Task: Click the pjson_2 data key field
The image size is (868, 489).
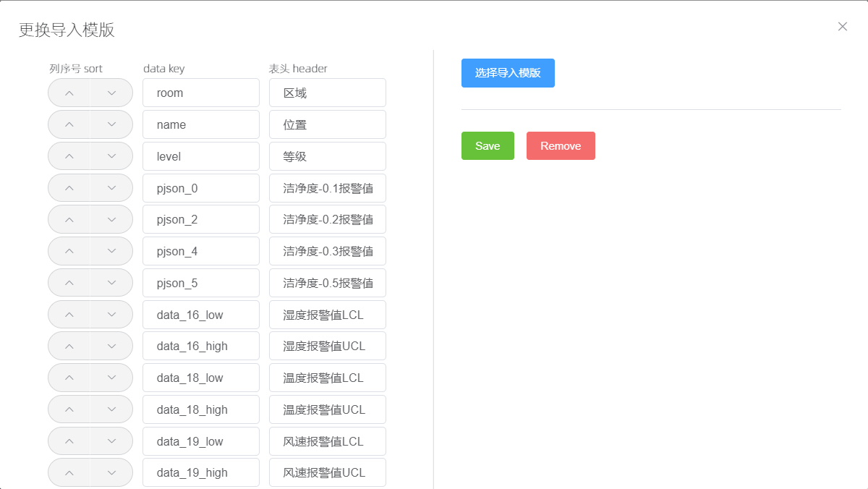Action: coord(201,219)
